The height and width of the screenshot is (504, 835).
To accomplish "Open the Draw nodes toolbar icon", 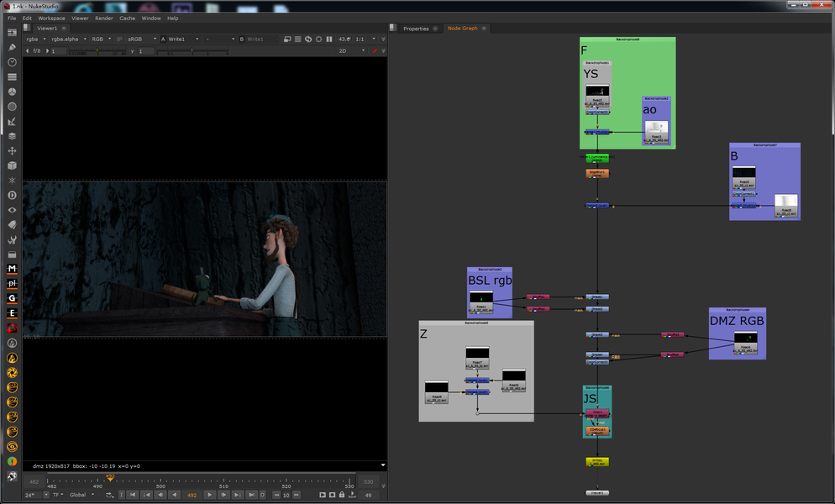I will [x=12, y=47].
